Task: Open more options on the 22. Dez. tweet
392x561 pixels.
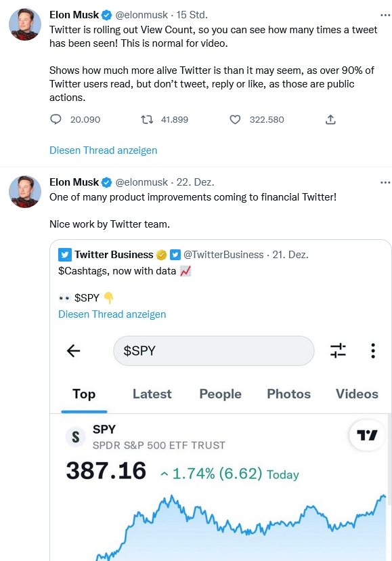Action: click(x=385, y=182)
